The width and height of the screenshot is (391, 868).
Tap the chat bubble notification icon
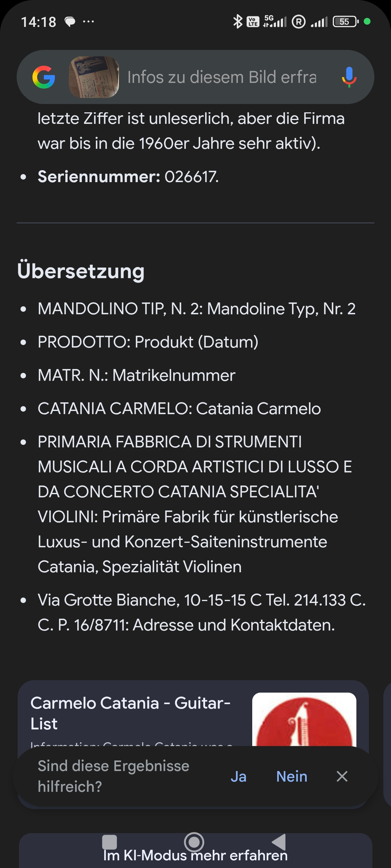pos(70,22)
